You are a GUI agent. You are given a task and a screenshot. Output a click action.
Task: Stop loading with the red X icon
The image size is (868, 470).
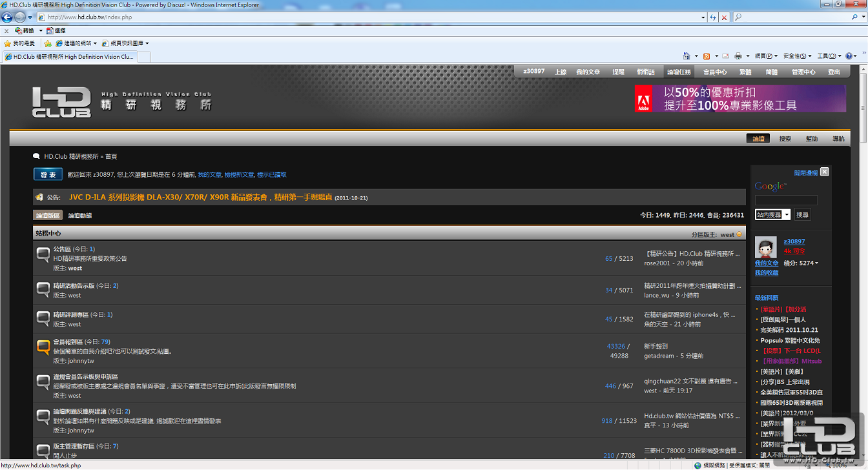[725, 17]
